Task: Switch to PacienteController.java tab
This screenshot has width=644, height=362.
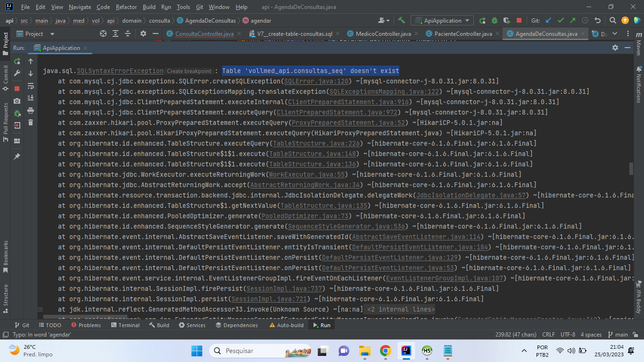Action: pyautogui.click(x=463, y=34)
